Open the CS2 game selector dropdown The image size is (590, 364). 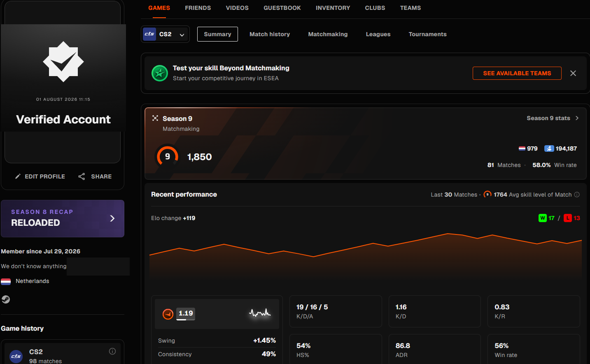click(x=165, y=34)
